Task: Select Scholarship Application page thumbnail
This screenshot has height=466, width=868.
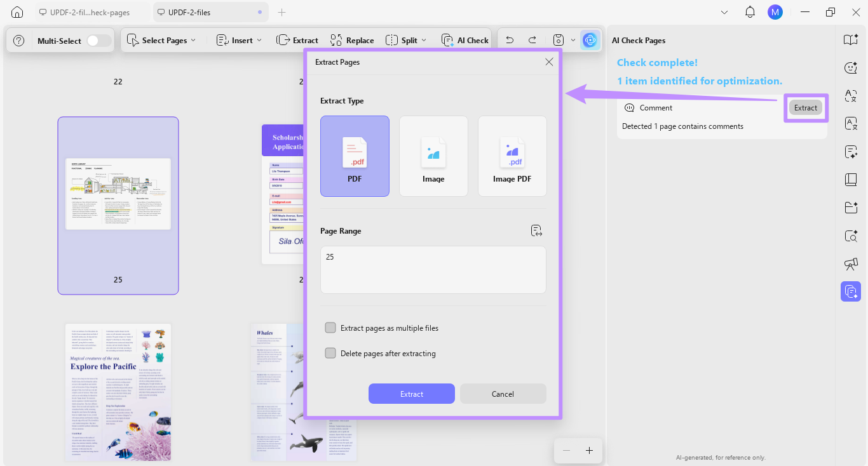Action: [283, 194]
